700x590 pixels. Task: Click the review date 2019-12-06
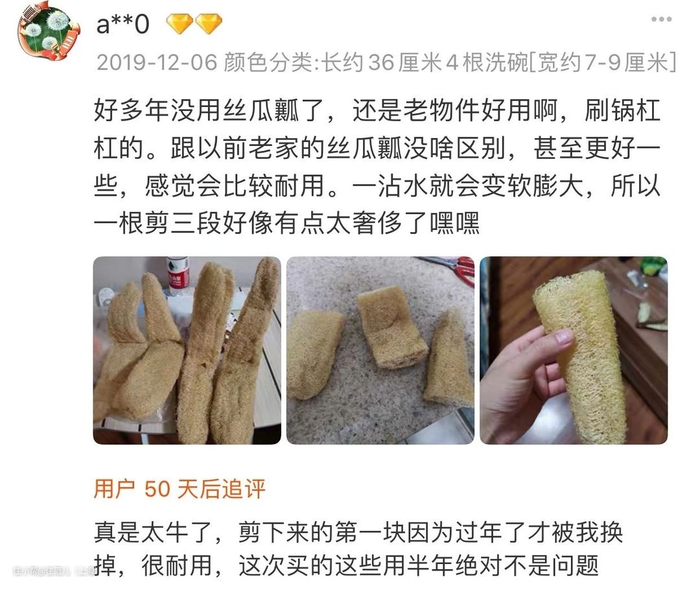click(x=157, y=62)
